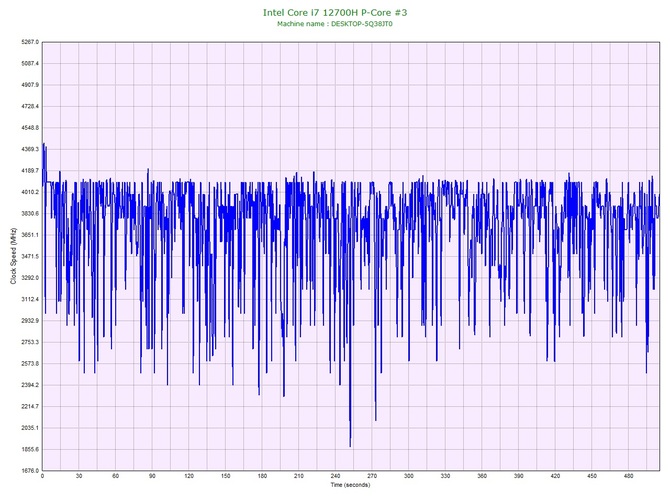Click the 3651.1 y-axis label
Image resolution: width=670 pixels, height=502 pixels.
(30, 235)
